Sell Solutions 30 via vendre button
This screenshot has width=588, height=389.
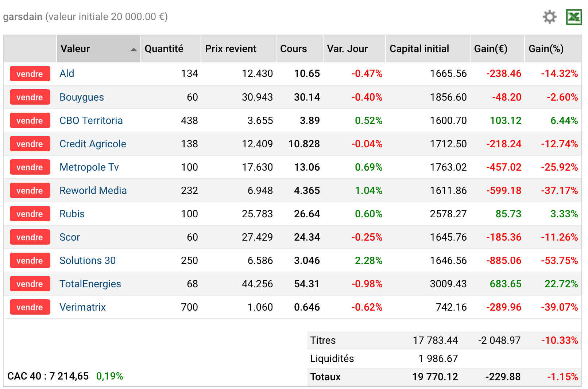[30, 260]
